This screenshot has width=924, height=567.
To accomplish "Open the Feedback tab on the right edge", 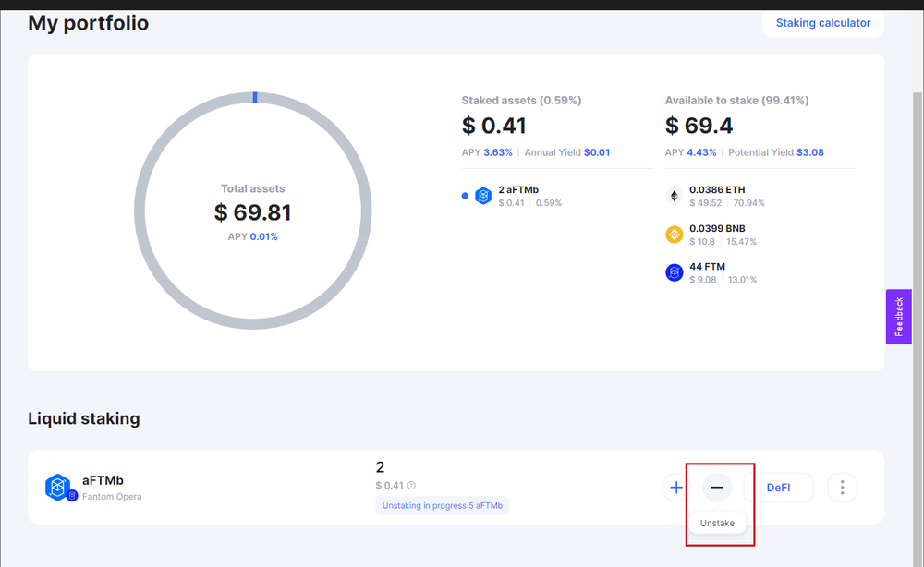I will (x=898, y=317).
